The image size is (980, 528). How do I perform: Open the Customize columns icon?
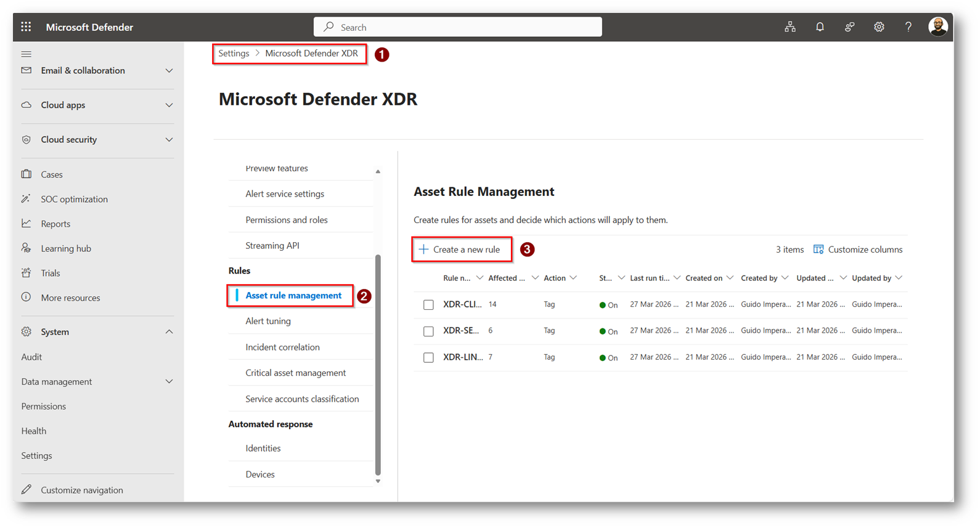tap(819, 249)
